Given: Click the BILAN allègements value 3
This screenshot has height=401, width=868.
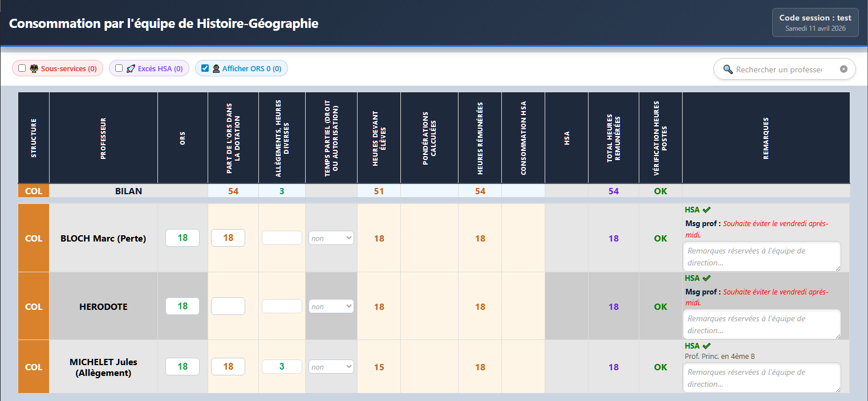Looking at the screenshot, I should [x=282, y=191].
